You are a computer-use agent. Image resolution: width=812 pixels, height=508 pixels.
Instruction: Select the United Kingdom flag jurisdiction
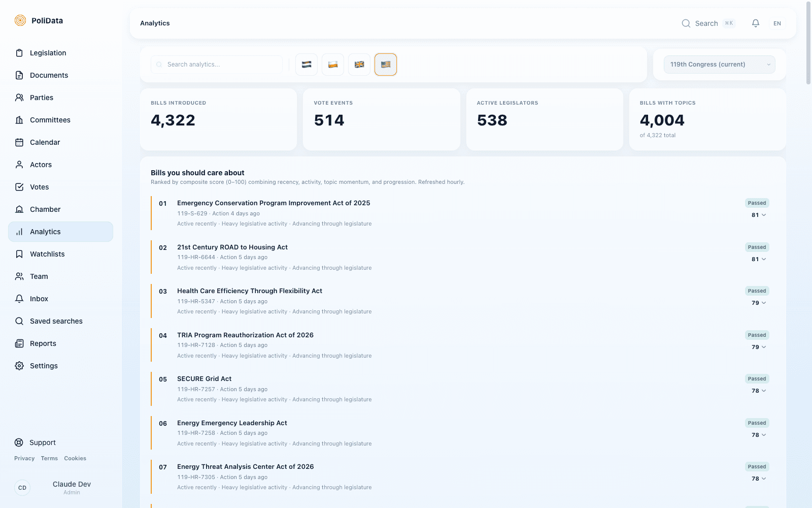(359, 65)
